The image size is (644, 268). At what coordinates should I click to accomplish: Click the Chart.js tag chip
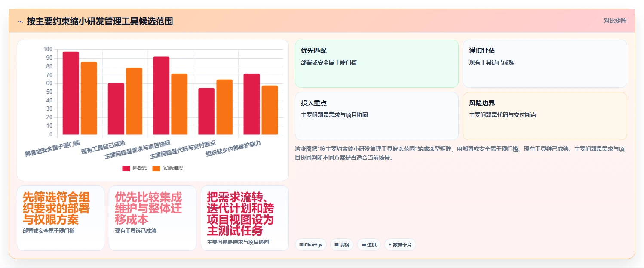pos(311,245)
